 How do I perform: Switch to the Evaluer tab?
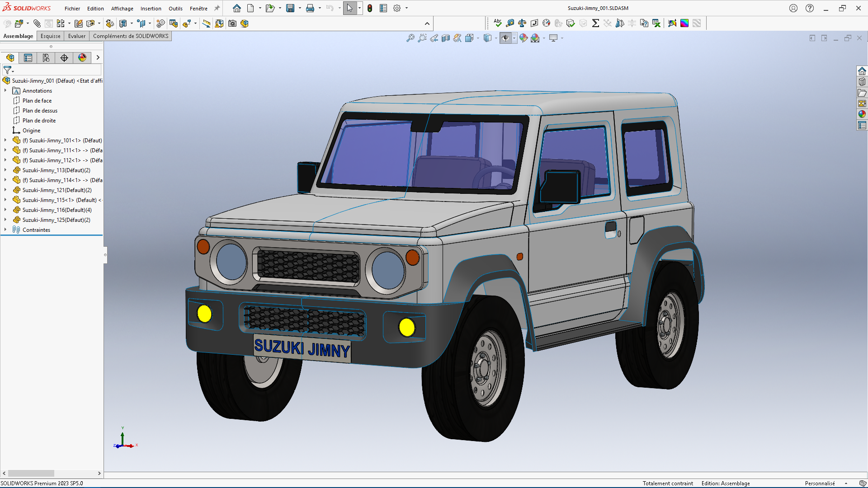(76, 36)
